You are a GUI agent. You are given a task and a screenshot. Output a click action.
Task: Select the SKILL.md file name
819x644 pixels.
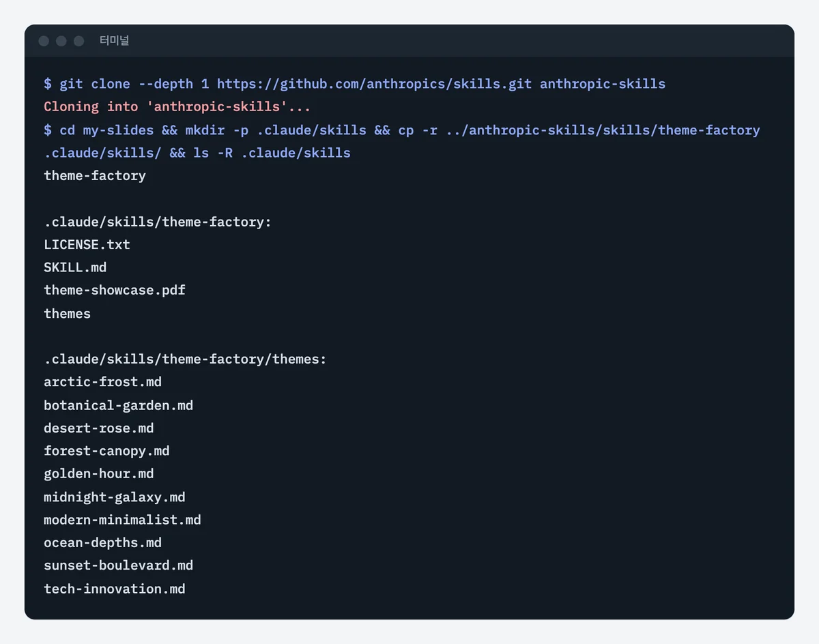tap(75, 267)
